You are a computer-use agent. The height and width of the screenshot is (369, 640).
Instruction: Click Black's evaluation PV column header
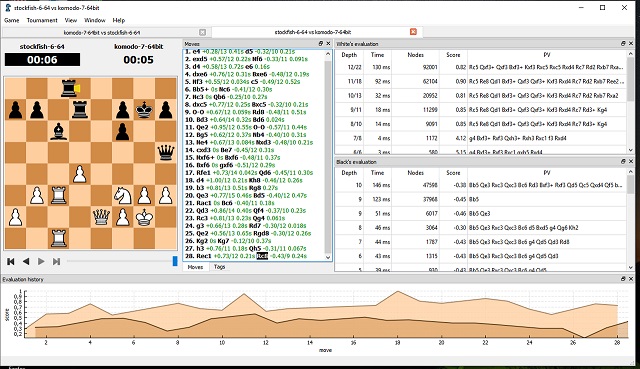[547, 173]
